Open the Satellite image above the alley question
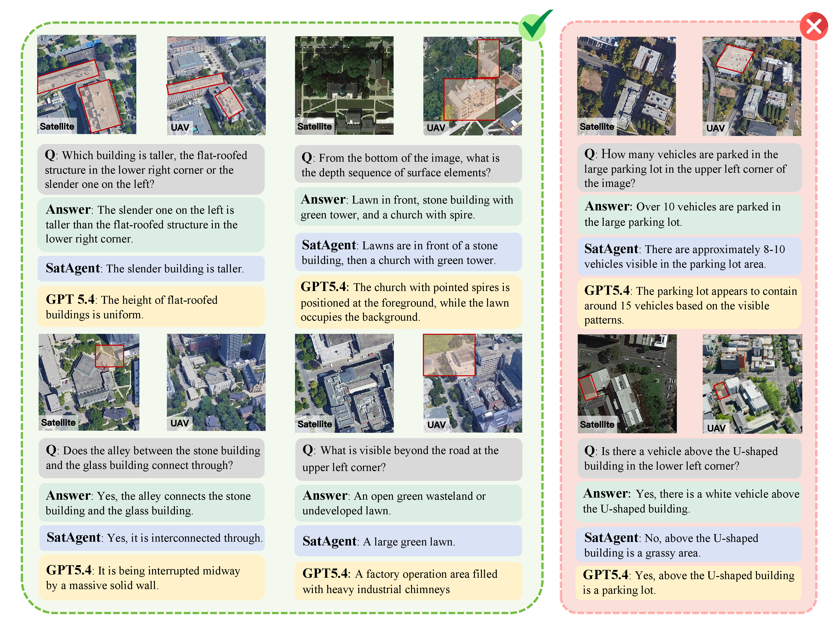 click(89, 382)
